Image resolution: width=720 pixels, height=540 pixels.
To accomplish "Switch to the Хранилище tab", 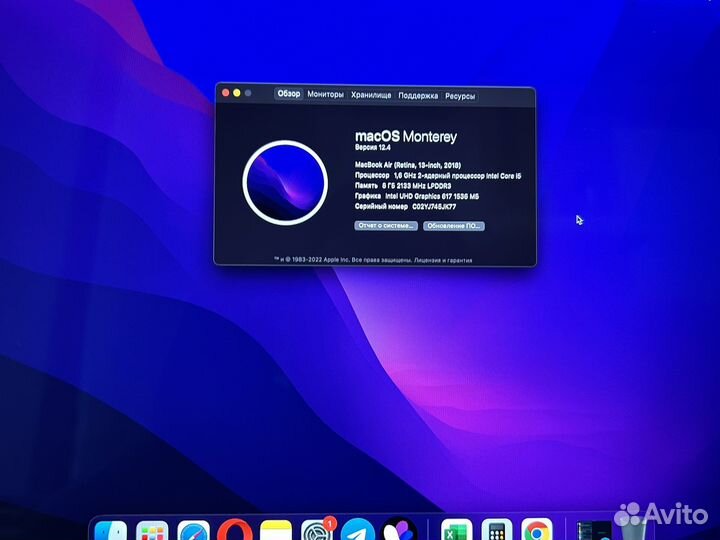I will 371,95.
